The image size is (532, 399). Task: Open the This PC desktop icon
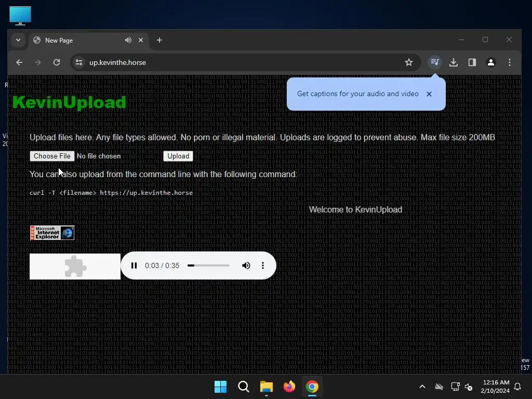[x=20, y=16]
